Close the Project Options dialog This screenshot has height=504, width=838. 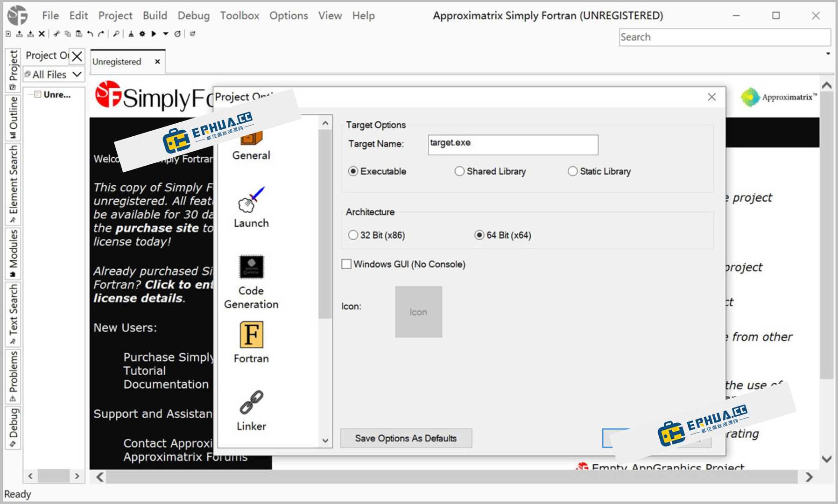pos(711,97)
